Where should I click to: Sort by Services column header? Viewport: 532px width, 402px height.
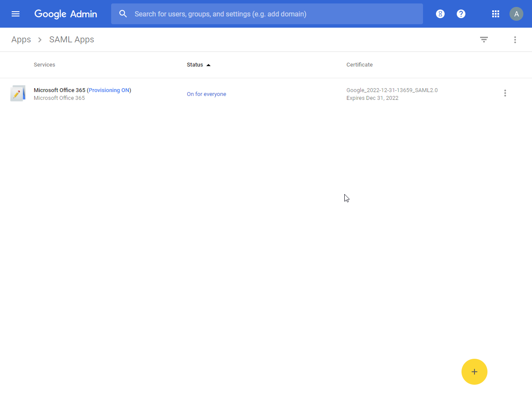(x=45, y=65)
